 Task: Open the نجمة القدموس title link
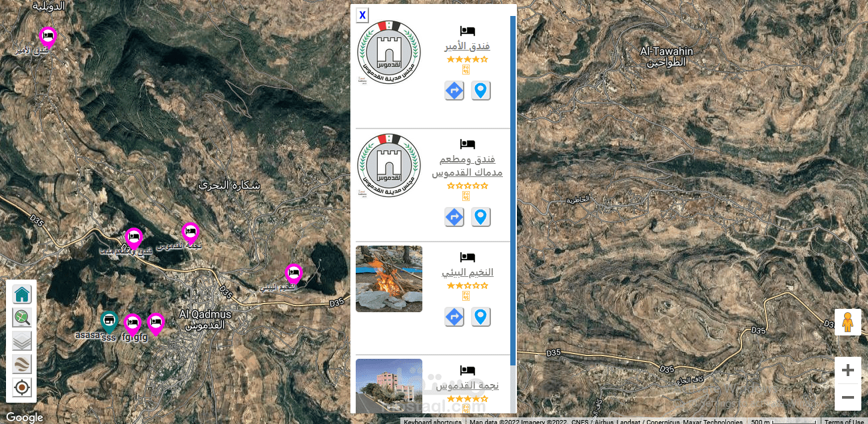pyautogui.click(x=467, y=385)
